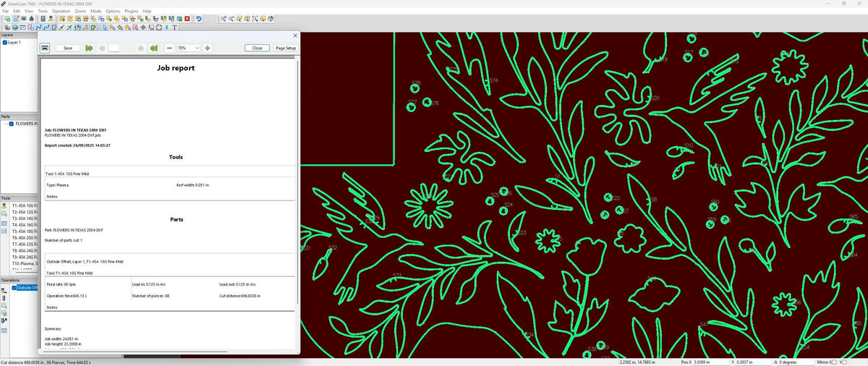Click the post processor calculator icon
Image resolution: width=868 pixels, height=366 pixels.
43,19
